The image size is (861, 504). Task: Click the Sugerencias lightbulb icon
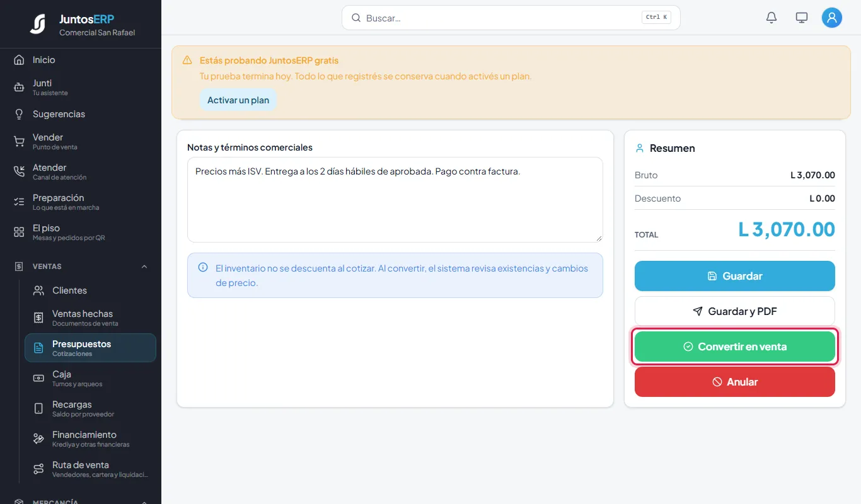point(19,114)
